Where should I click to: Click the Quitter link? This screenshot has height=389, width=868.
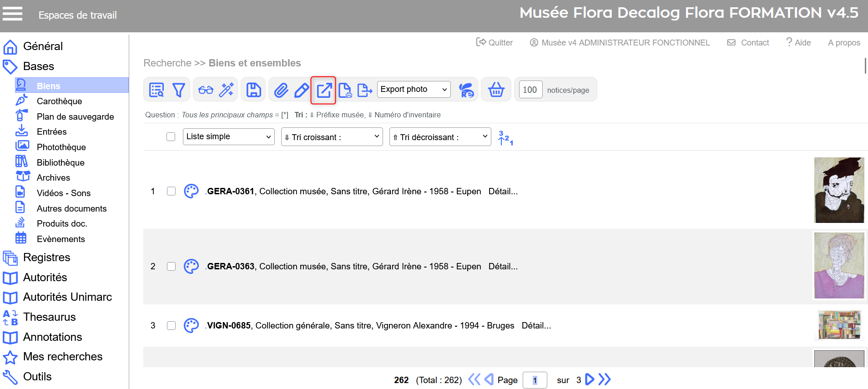click(495, 43)
